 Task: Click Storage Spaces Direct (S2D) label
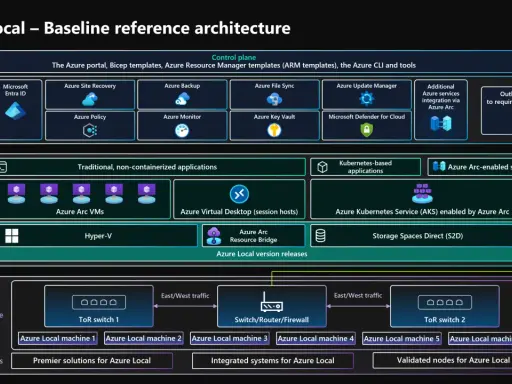(418, 236)
